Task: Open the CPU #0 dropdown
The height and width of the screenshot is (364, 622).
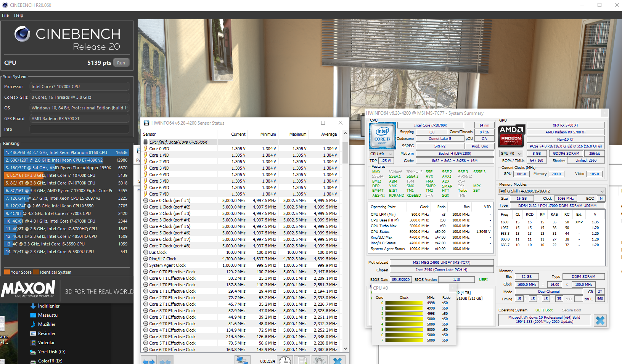Action: (x=381, y=154)
